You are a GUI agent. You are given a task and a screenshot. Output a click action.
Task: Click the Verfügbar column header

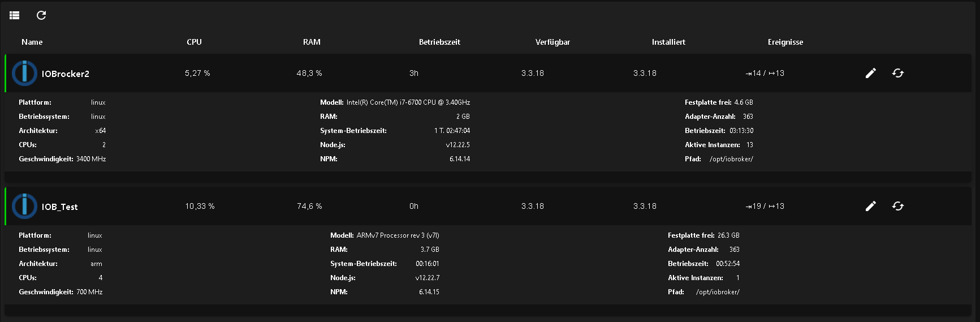pyautogui.click(x=552, y=42)
